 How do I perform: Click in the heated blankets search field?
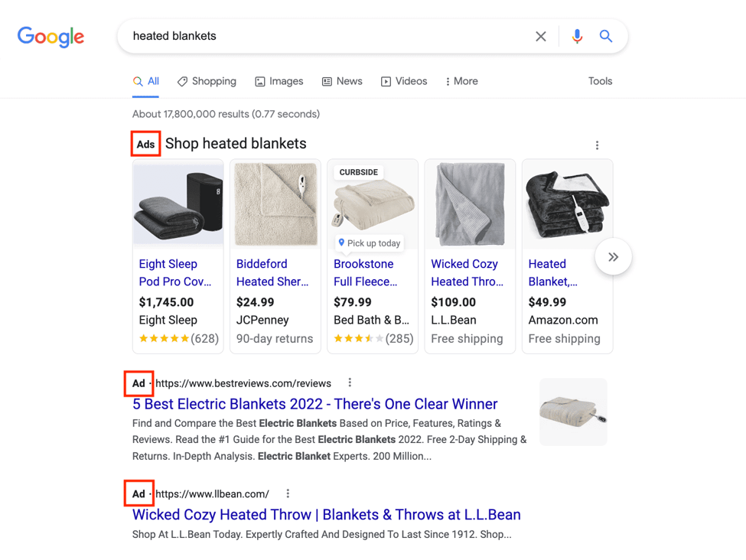pos(329,36)
